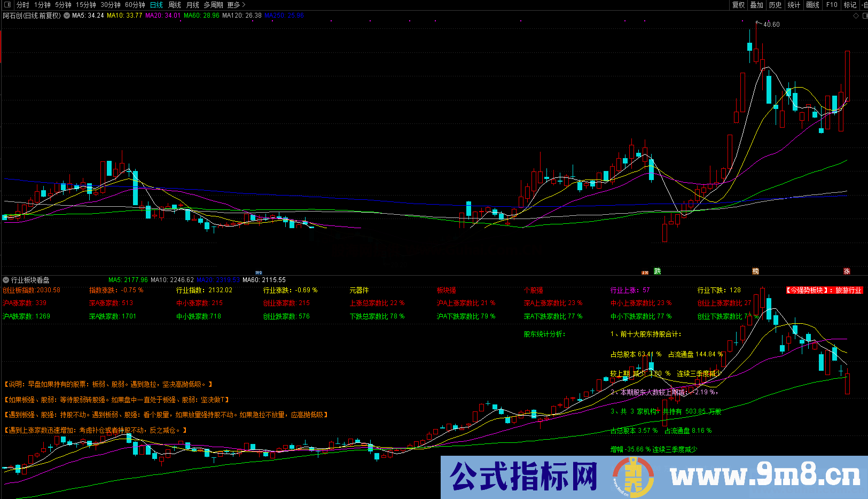This screenshot has height=499, width=868.
Task: Click the diamond icon at chart top-right
Action: click(x=856, y=15)
